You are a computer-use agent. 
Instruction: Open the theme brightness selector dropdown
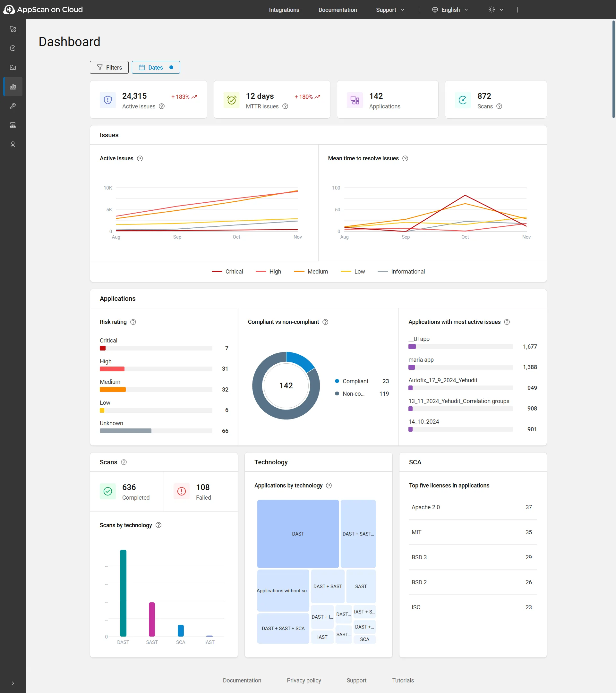point(496,10)
